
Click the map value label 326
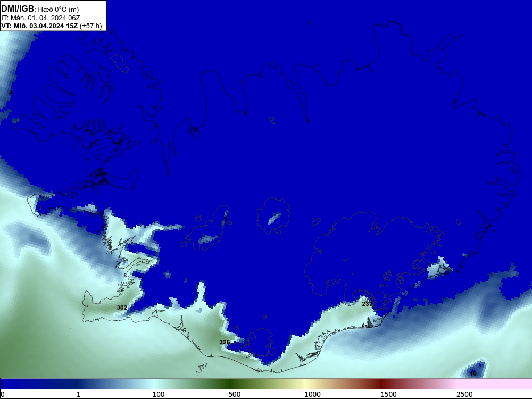coord(225,342)
